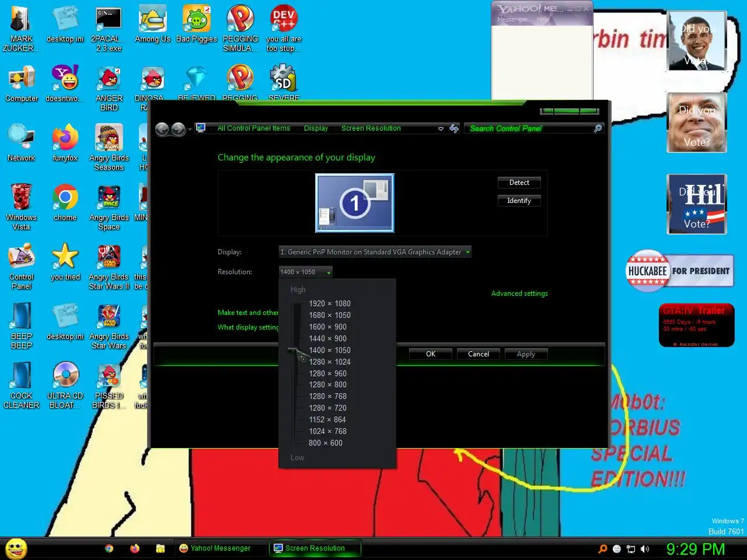Open the Among Us desktop icon
The width and height of the screenshot is (747, 560).
[x=152, y=24]
